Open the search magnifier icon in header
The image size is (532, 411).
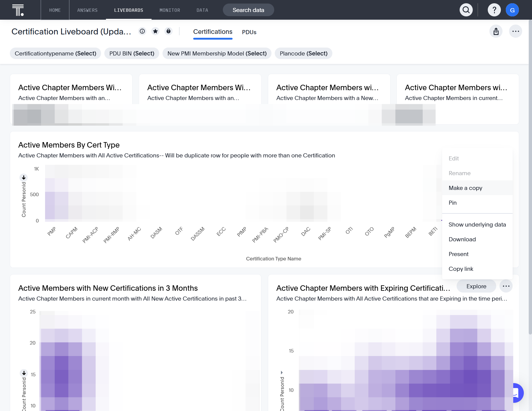(466, 10)
